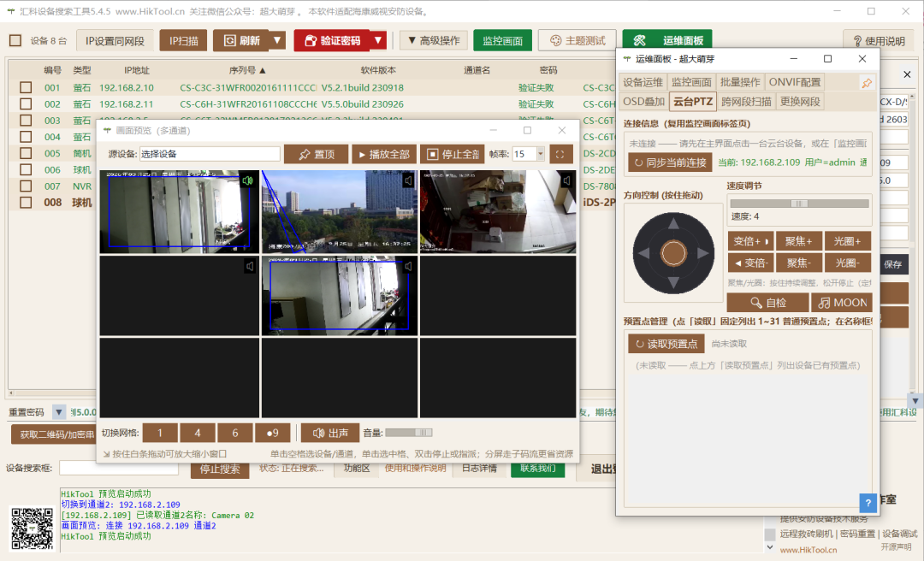Image resolution: width=924 pixels, height=561 pixels.
Task: Click speaker icon on skyline camera cell
Action: click(408, 180)
